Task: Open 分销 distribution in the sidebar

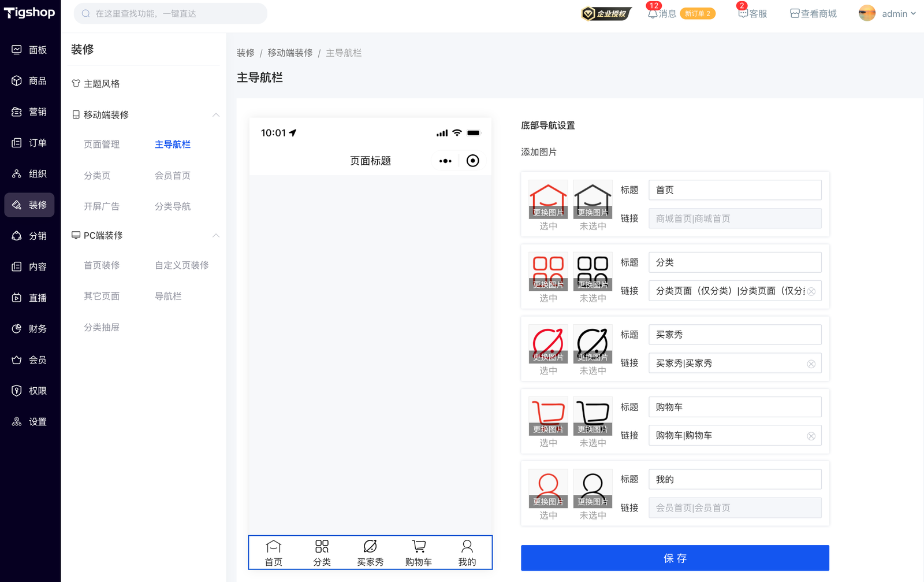Action: 29,236
